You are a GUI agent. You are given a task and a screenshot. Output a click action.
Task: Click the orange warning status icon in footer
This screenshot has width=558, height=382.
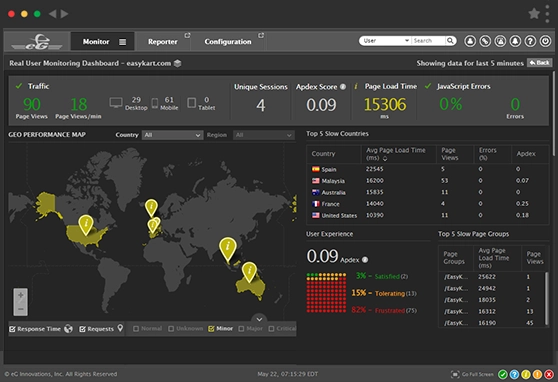[x=537, y=374]
